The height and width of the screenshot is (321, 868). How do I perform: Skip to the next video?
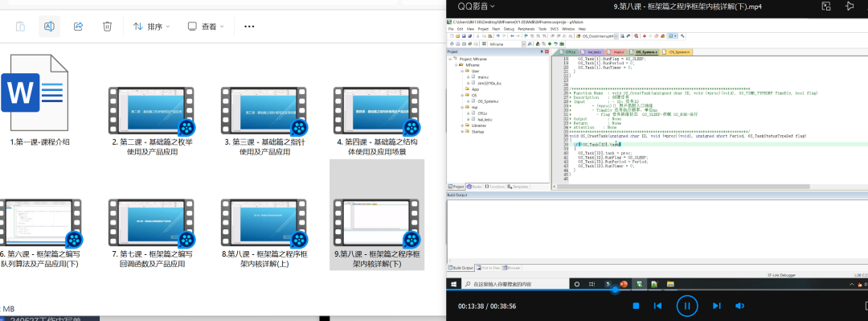[716, 306]
